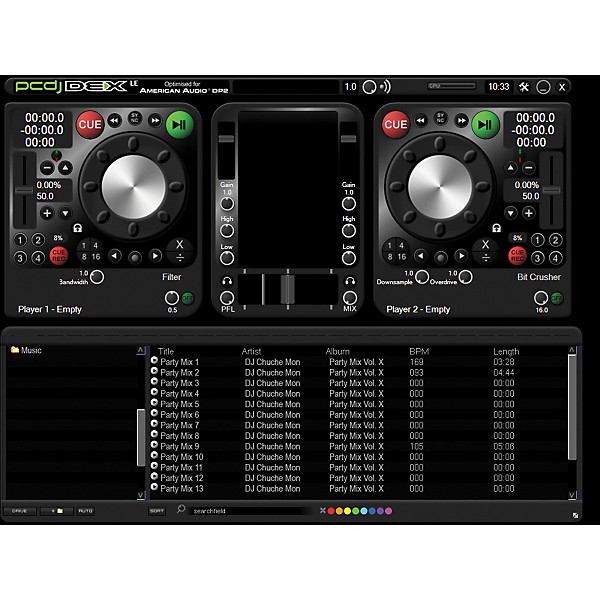
Task: Click Player 2 loop multiply/divide X÷ button
Action: coord(486,251)
